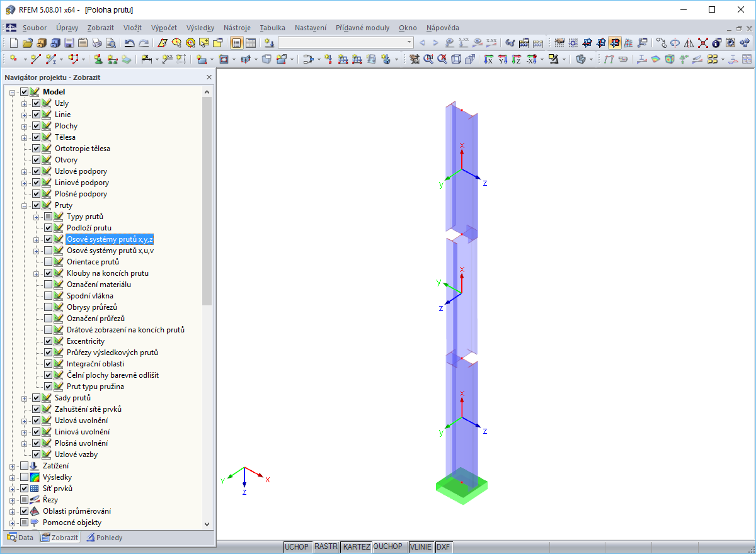The image size is (756, 554).
Task: Expand the Klouby na koncích prutu node
Action: pyautogui.click(x=37, y=273)
